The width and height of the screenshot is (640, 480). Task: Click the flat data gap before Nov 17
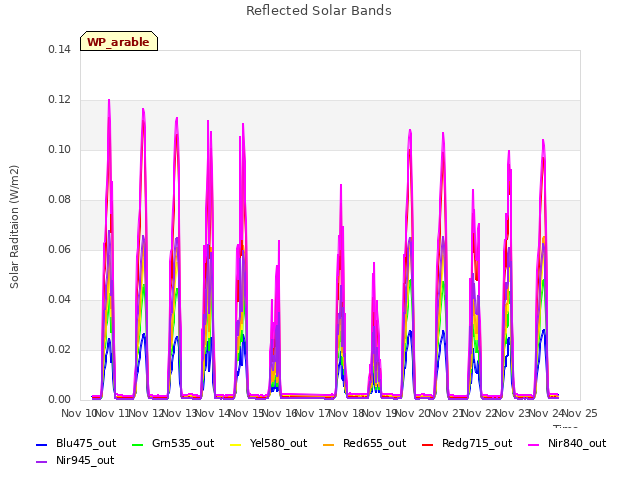click(x=307, y=396)
